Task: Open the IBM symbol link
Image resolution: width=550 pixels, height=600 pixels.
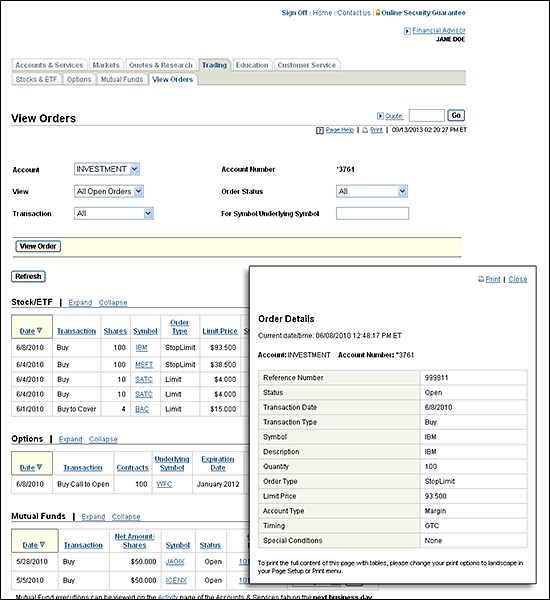Action: pos(141,347)
